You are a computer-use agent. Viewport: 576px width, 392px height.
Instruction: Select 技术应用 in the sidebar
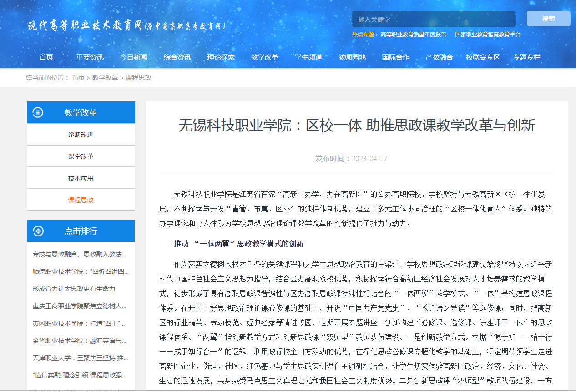pos(81,178)
